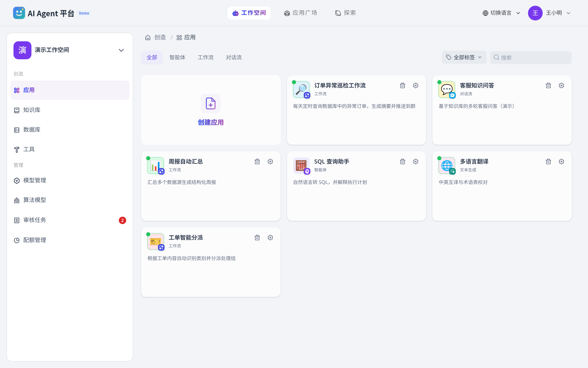Open 工具 in the sidebar
The image size is (588, 368).
click(x=70, y=149)
